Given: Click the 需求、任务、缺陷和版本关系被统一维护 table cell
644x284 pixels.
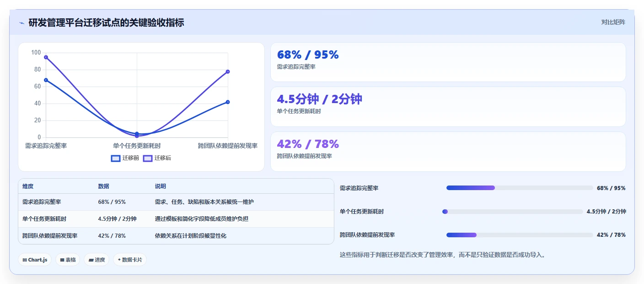Looking at the screenshot, I should (x=204, y=202).
